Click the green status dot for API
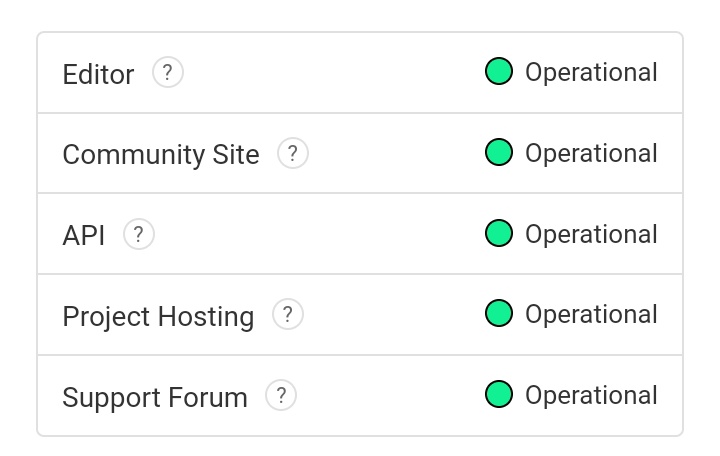This screenshot has width=720, height=456. (x=499, y=233)
